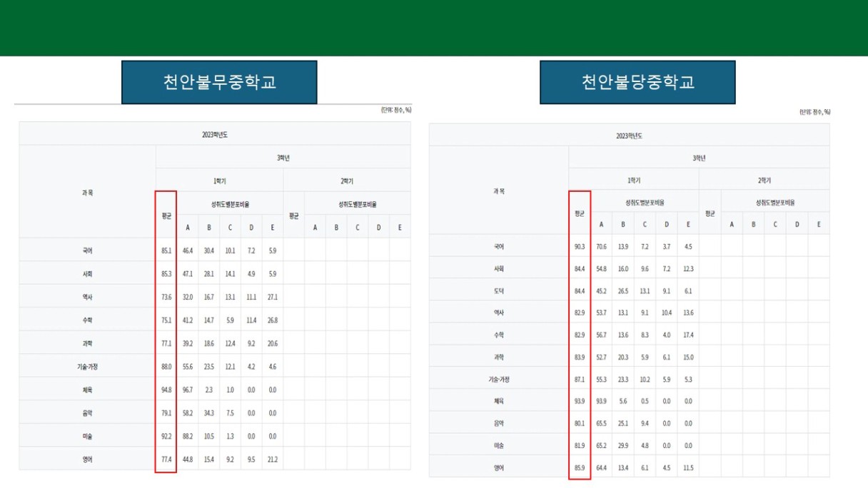The image size is (868, 488).
Task: Click the 2023학년도 header of 천안불무중학교 table
Action: [x=215, y=134]
